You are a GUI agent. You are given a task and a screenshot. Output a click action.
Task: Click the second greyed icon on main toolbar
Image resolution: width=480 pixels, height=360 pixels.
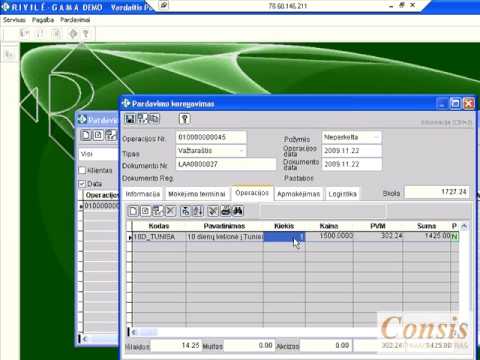click(40, 34)
